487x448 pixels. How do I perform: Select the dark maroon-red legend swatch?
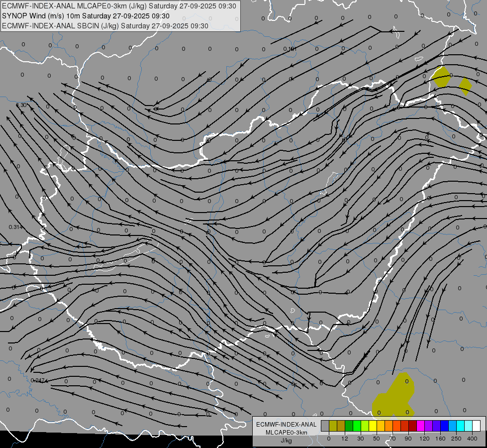(412, 426)
